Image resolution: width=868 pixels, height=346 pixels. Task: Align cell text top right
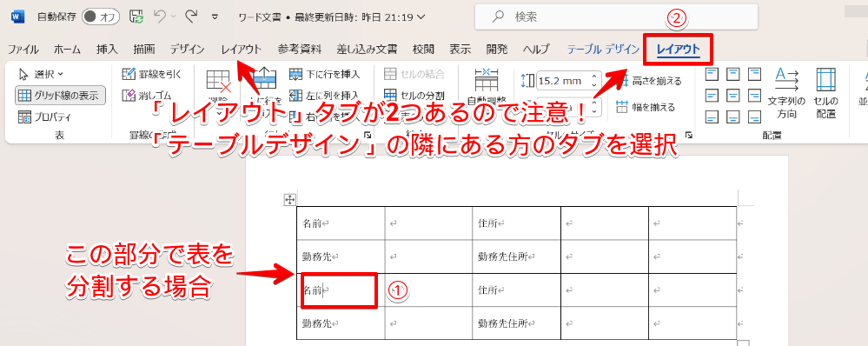click(754, 74)
